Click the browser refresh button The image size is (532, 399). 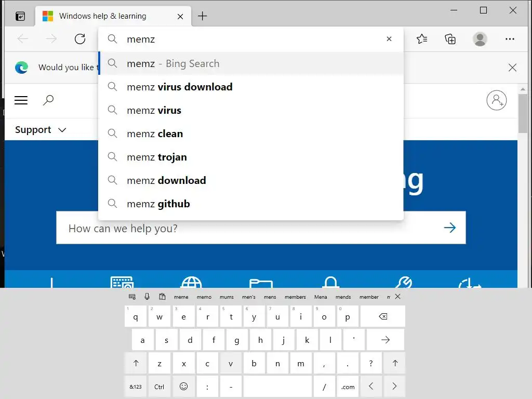point(80,39)
